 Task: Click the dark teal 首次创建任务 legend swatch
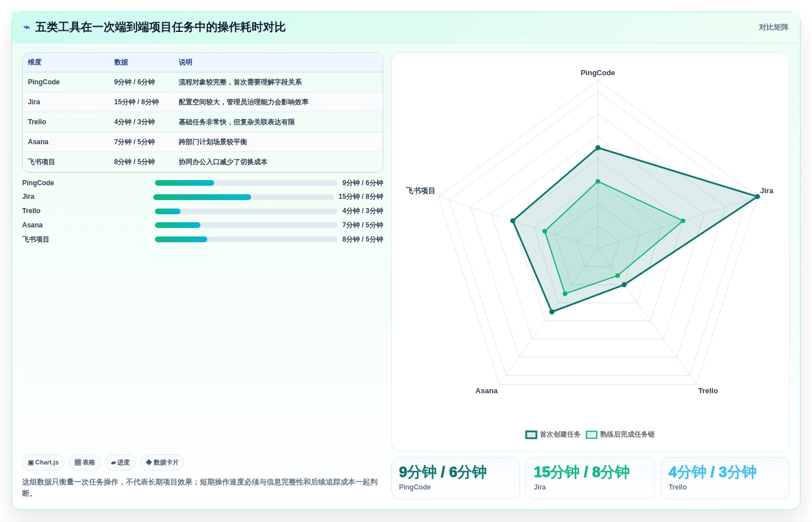531,435
